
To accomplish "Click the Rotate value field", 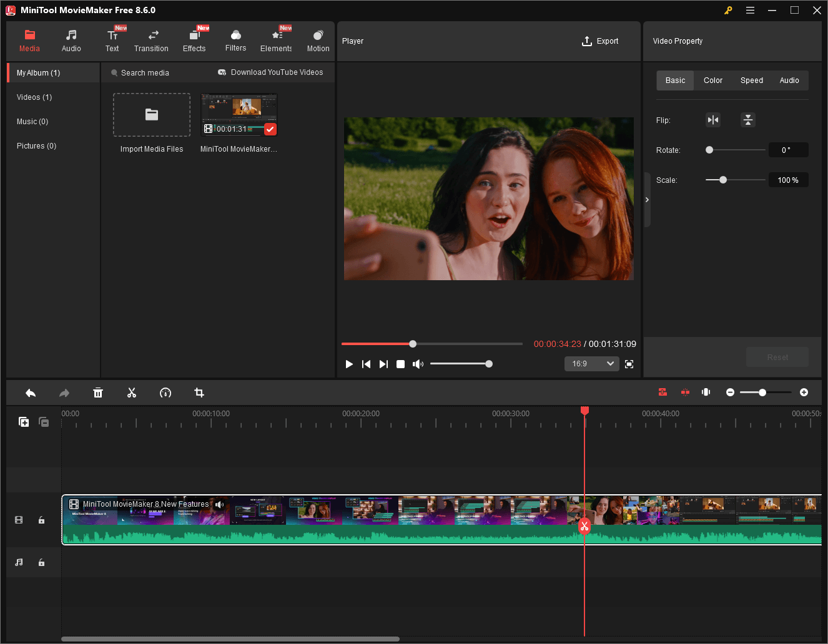I will [788, 150].
